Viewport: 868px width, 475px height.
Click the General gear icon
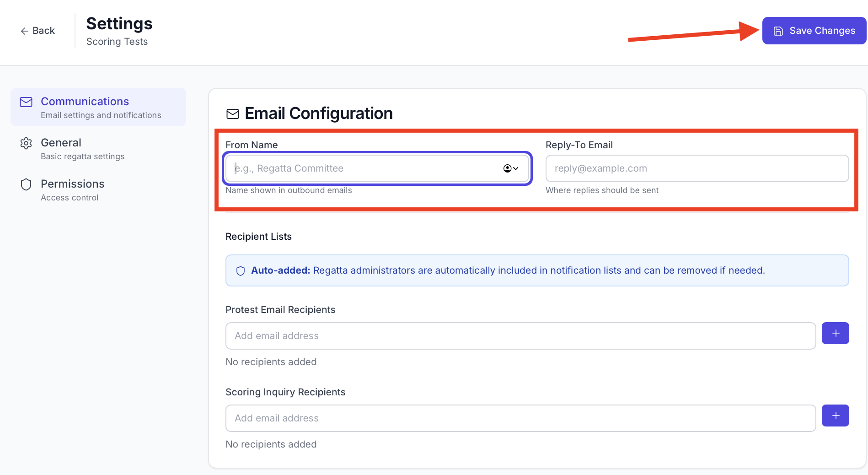[26, 143]
